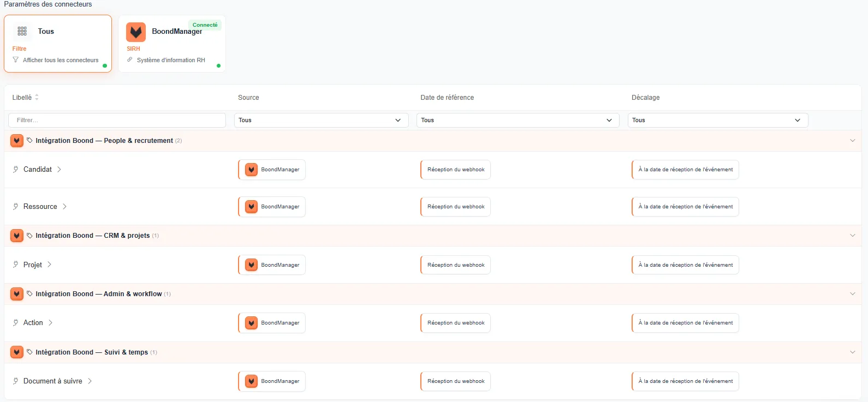Screen dimensions: 868x402
Task: Select the BoondManager connector card
Action: coord(172,44)
